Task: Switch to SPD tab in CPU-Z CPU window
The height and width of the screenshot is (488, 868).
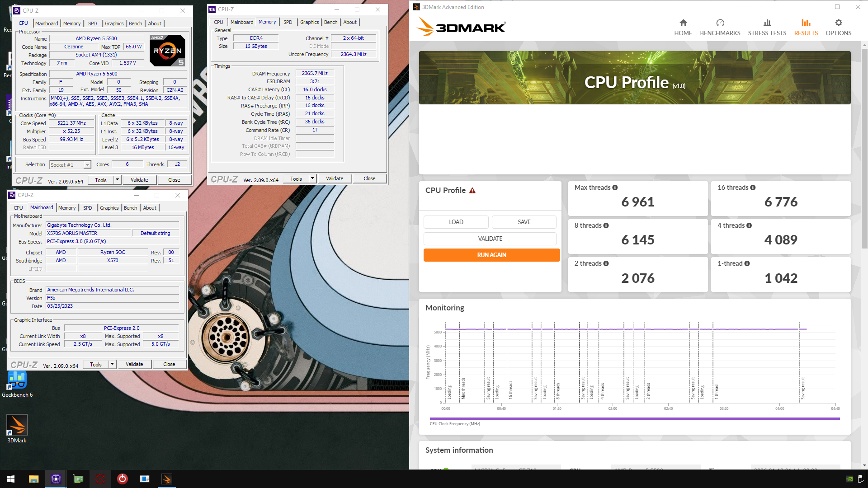Action: click(x=92, y=23)
